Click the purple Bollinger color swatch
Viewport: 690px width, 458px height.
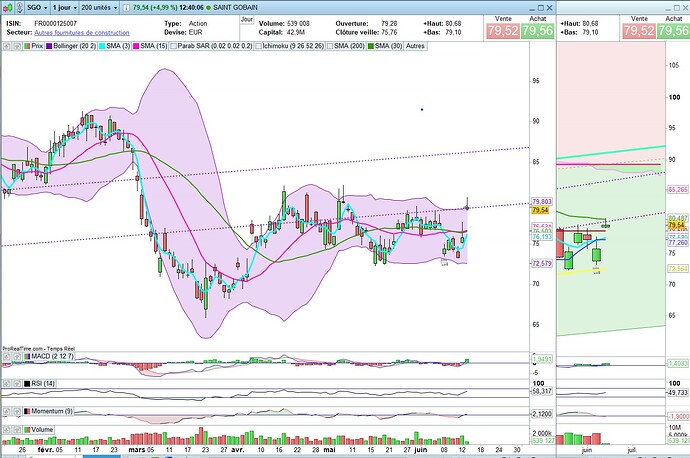coord(49,46)
